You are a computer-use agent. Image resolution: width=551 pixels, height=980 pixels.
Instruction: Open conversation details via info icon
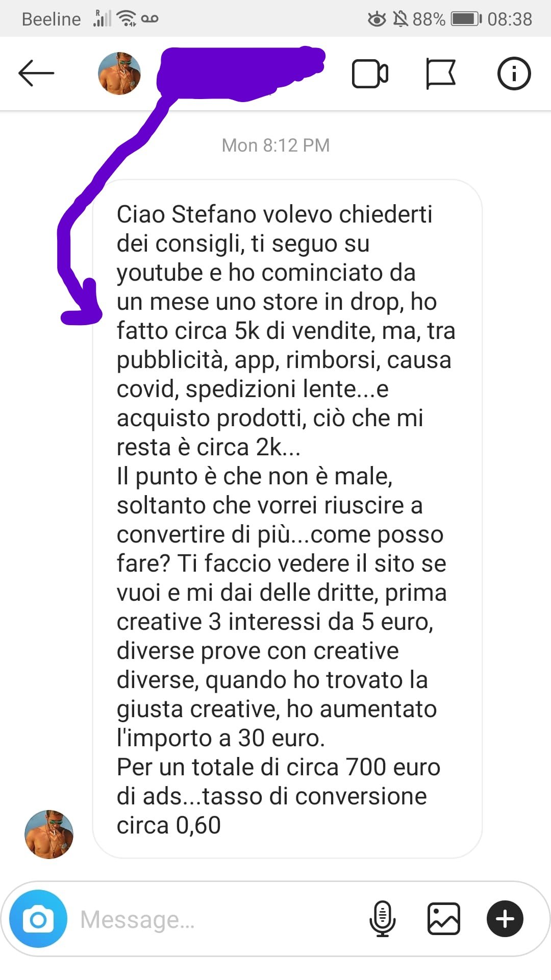pos(514,73)
